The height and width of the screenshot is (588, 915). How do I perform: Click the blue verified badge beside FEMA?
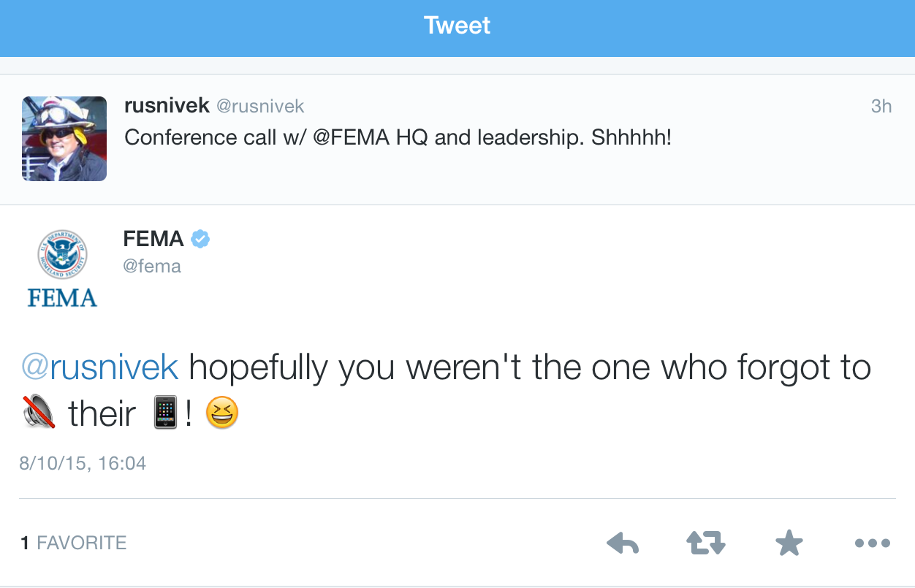click(200, 239)
